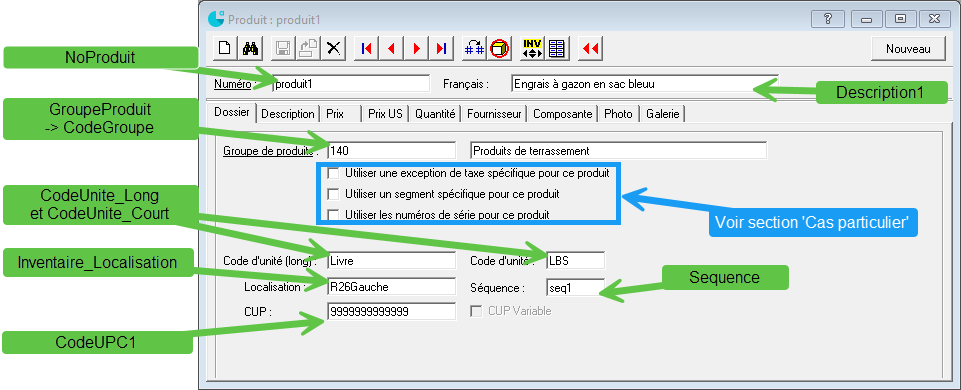Viewport: 961px width, 390px height.
Task: Click the CUP field 9999999999999
Action: [x=392, y=312]
